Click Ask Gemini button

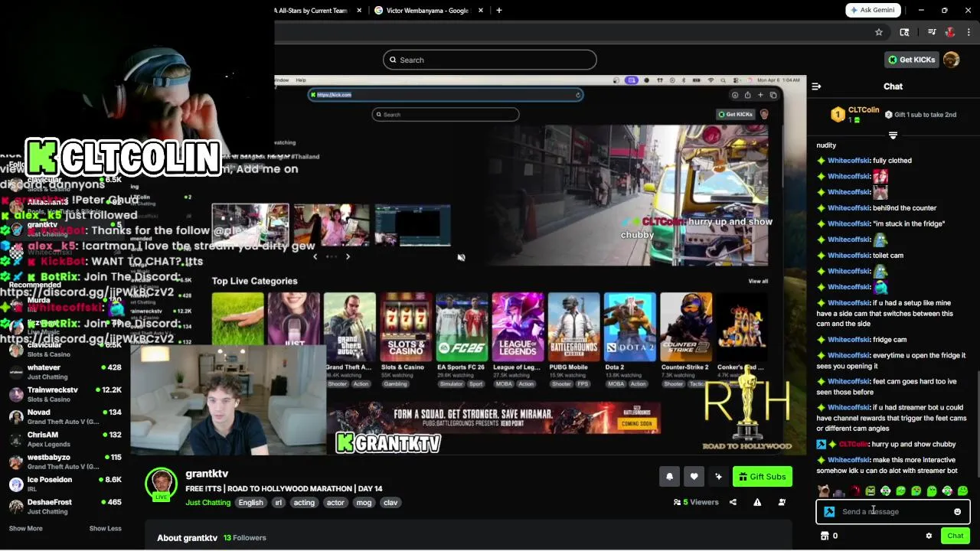pyautogui.click(x=873, y=10)
